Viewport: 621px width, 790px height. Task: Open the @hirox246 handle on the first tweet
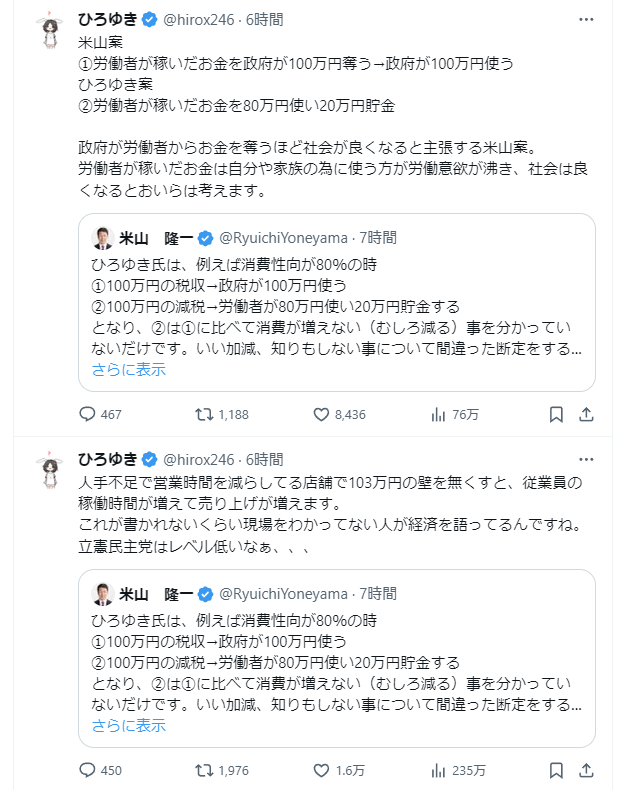coord(199,20)
